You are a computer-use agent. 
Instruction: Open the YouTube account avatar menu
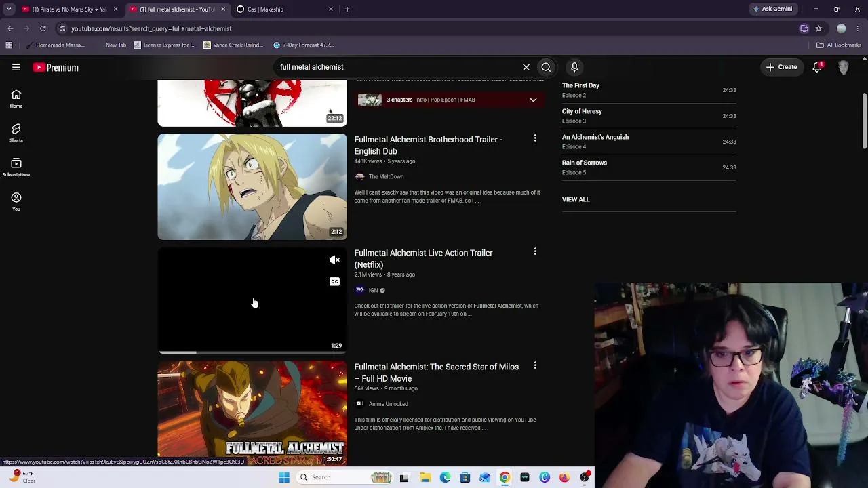pyautogui.click(x=844, y=67)
